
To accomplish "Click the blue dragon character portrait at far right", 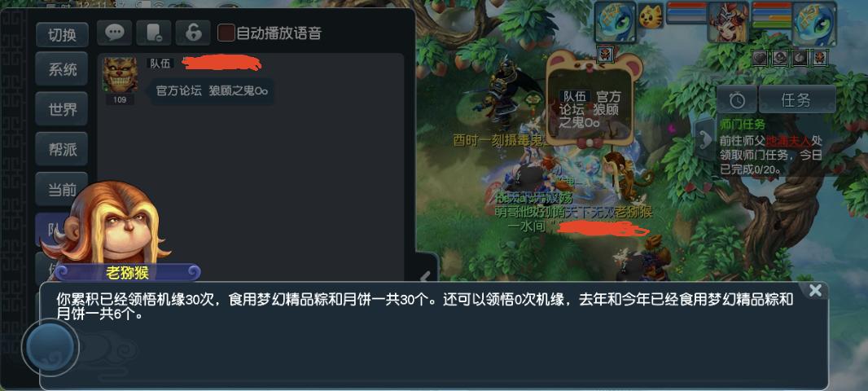I will 814,24.
